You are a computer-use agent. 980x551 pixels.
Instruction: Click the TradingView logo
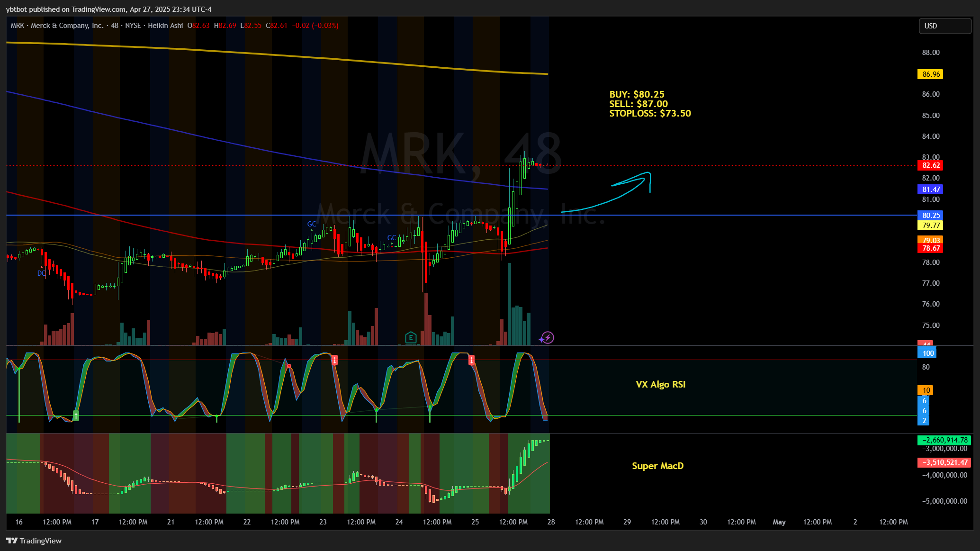[x=34, y=541]
